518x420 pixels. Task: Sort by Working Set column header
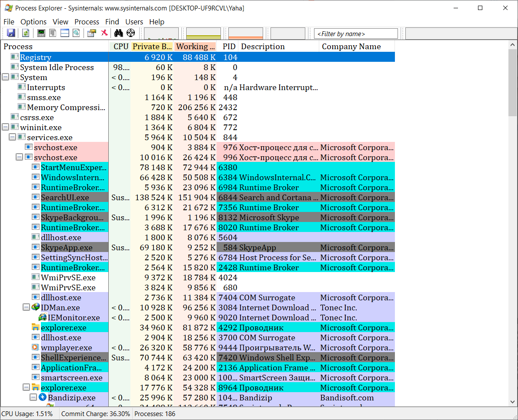tap(195, 46)
